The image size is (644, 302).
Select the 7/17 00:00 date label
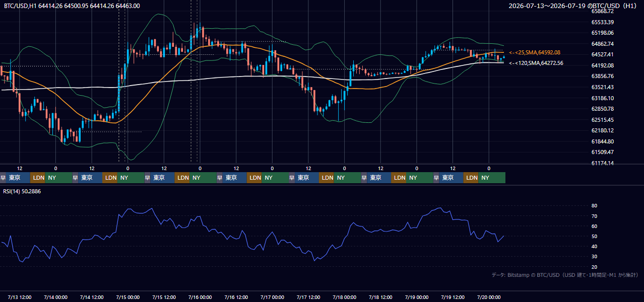pos(272,297)
